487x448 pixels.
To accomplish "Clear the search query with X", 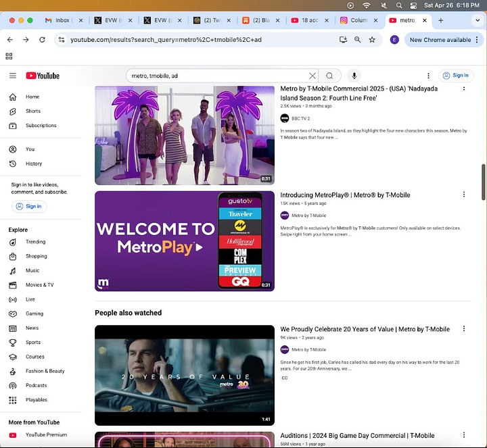I will (x=312, y=76).
